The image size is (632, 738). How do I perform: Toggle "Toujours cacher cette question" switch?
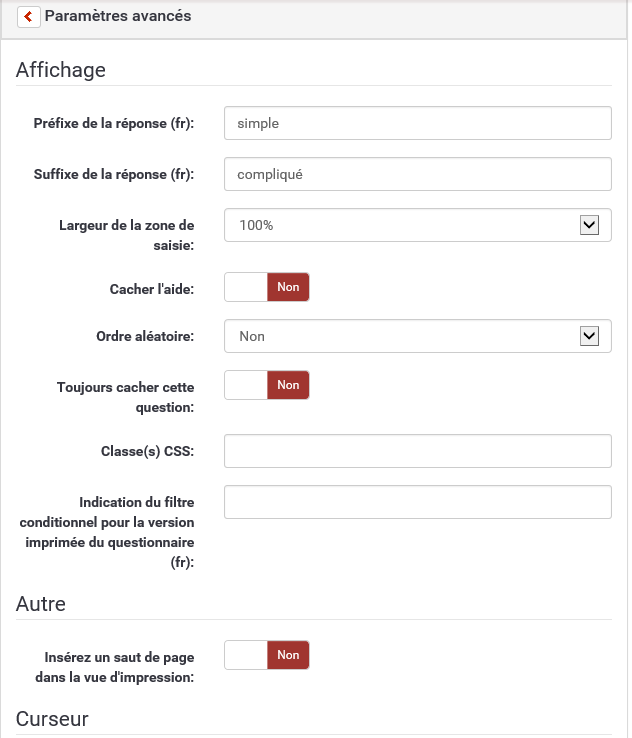click(x=267, y=385)
